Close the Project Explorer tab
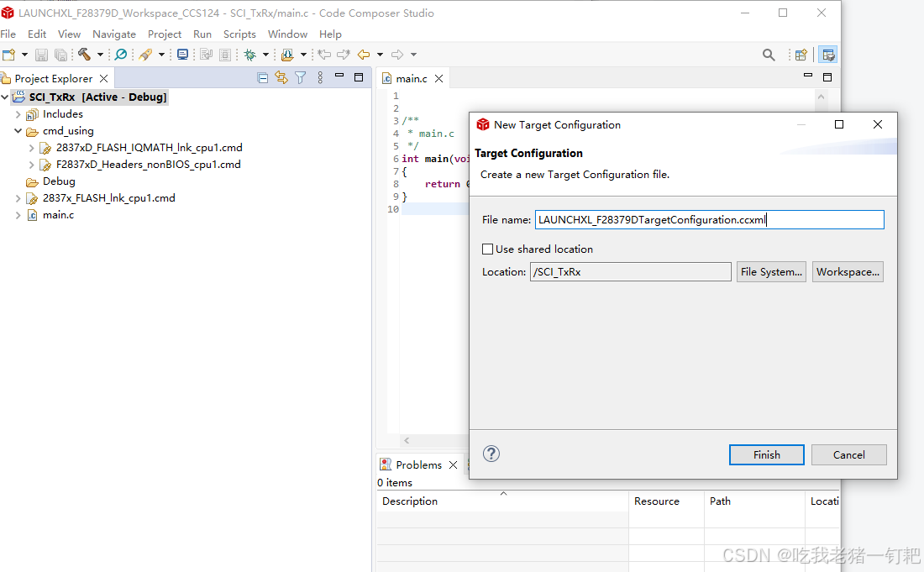Screen dimensions: 924x572 tap(103, 78)
